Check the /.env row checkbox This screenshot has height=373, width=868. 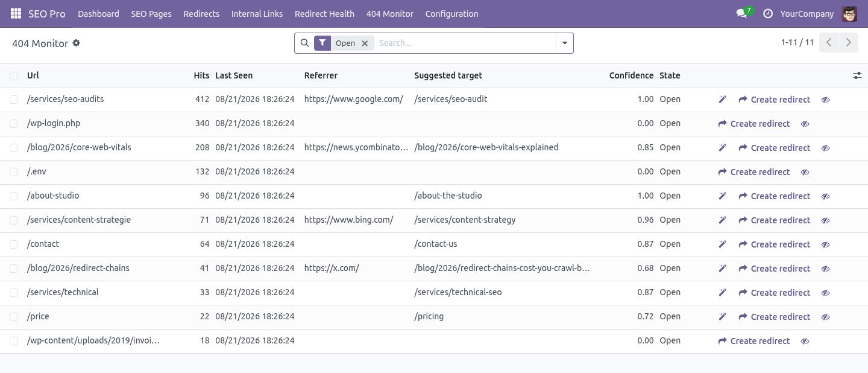[14, 172]
